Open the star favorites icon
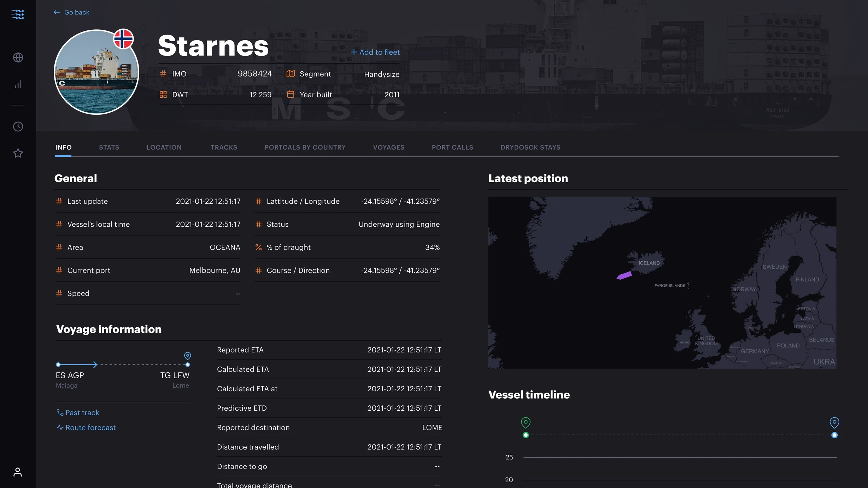The image size is (868, 488). click(18, 153)
